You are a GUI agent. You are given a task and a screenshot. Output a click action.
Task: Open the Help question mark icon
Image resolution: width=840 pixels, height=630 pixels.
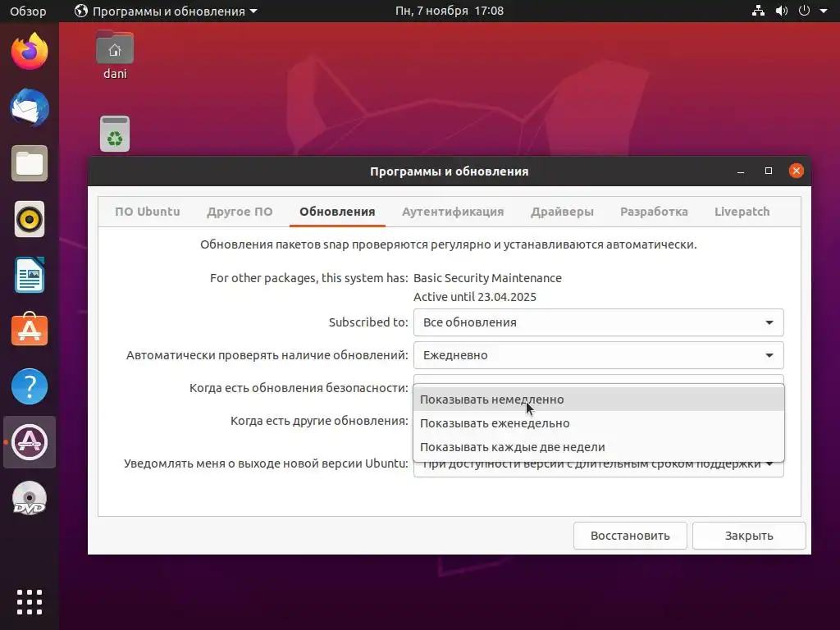tap(30, 386)
